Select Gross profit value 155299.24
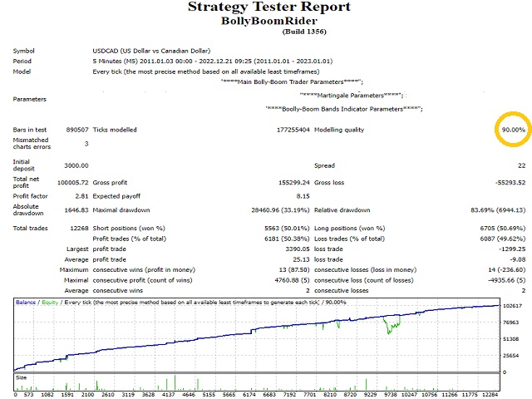This screenshot has height=399, width=532. tap(294, 183)
